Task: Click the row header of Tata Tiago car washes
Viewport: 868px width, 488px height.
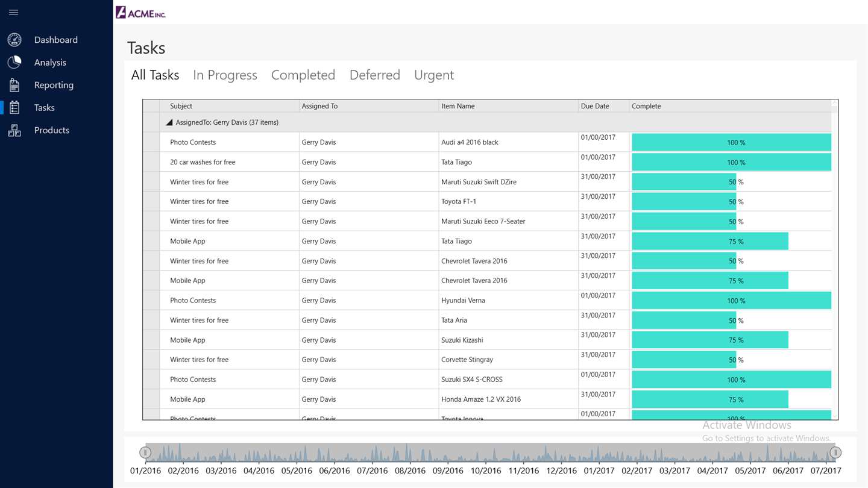Action: click(x=151, y=162)
